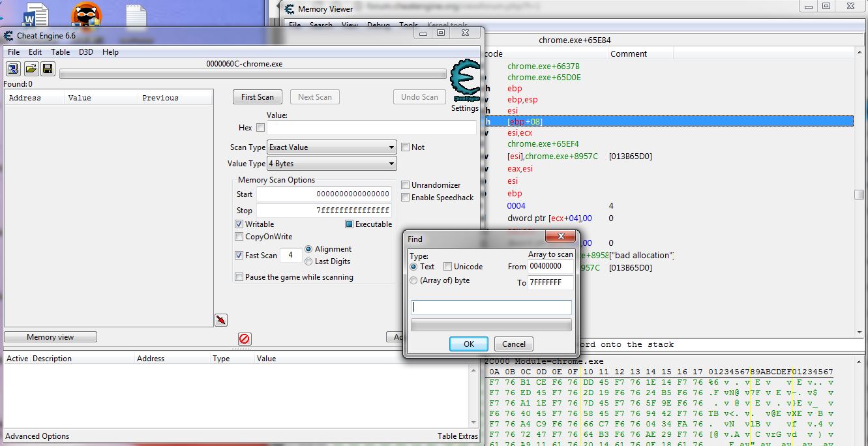Toggle the Unrandomizer checkbox
Viewport: 868px width, 446px height.
pos(405,185)
